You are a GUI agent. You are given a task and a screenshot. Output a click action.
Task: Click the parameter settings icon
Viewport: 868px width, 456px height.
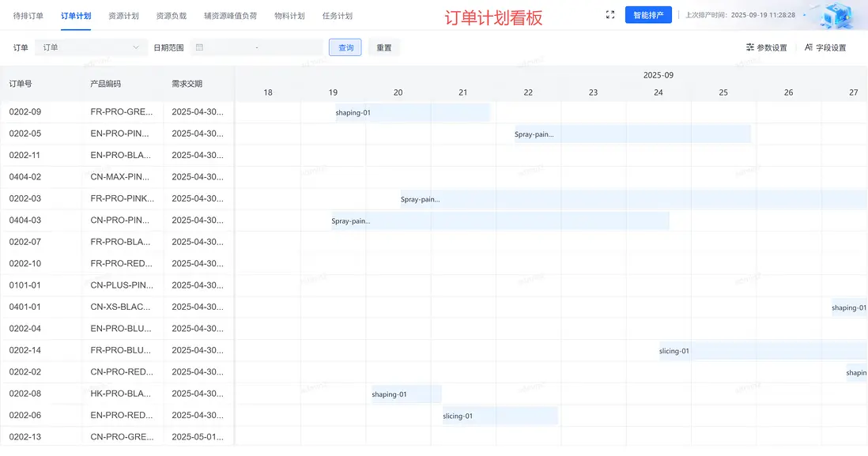tap(750, 47)
